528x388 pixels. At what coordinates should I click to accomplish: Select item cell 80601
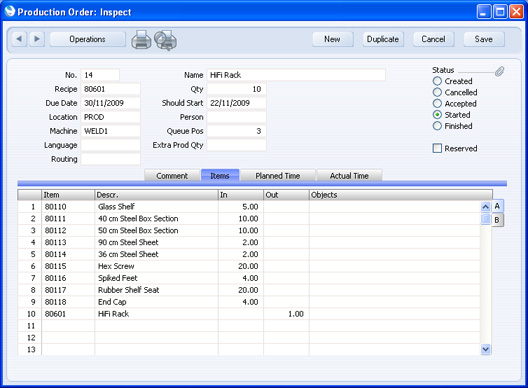[x=68, y=314]
